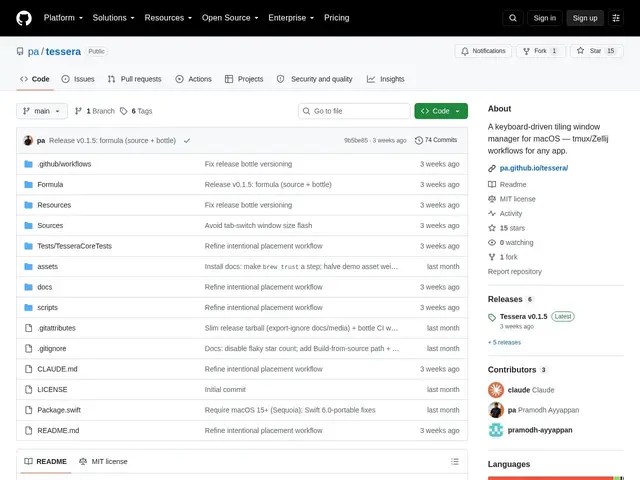
Task: Click the Resources folder icon
Action: point(28,205)
